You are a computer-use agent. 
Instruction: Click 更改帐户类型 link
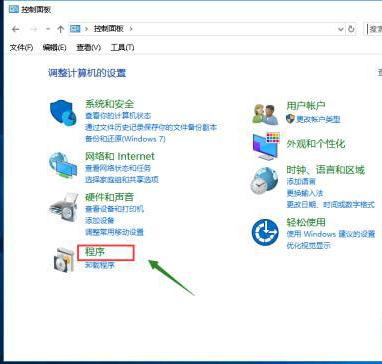(x=318, y=119)
